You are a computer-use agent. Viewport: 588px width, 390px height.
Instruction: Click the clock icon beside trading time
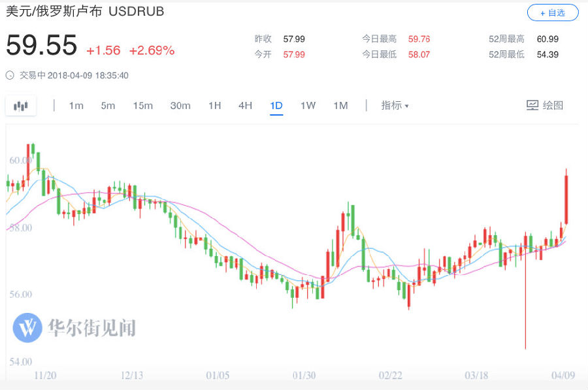pyautogui.click(x=10, y=75)
